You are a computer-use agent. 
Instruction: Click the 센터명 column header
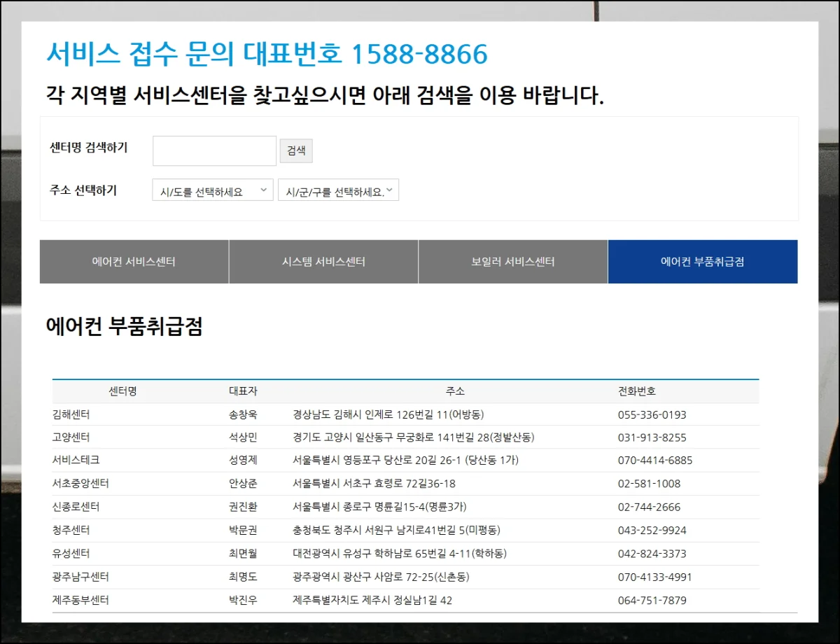(x=122, y=391)
